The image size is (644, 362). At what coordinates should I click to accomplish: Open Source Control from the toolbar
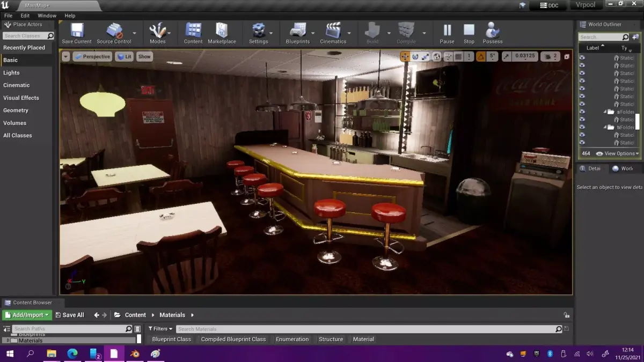(x=114, y=33)
